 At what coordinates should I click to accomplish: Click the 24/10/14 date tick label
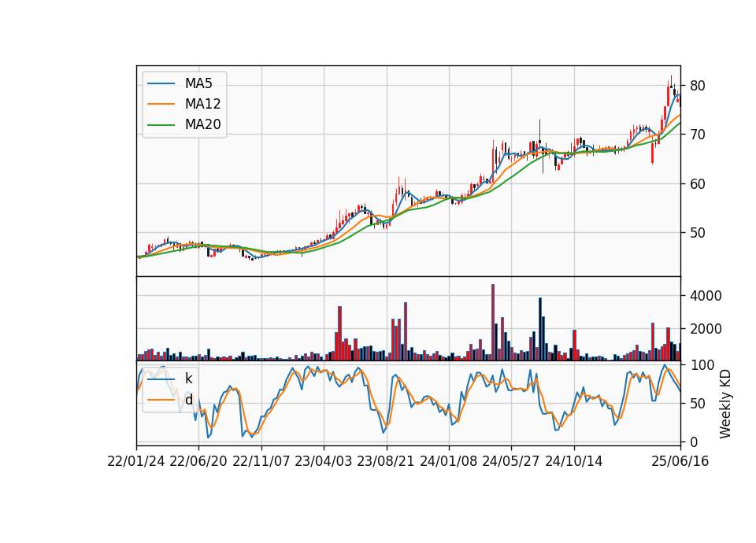click(574, 461)
